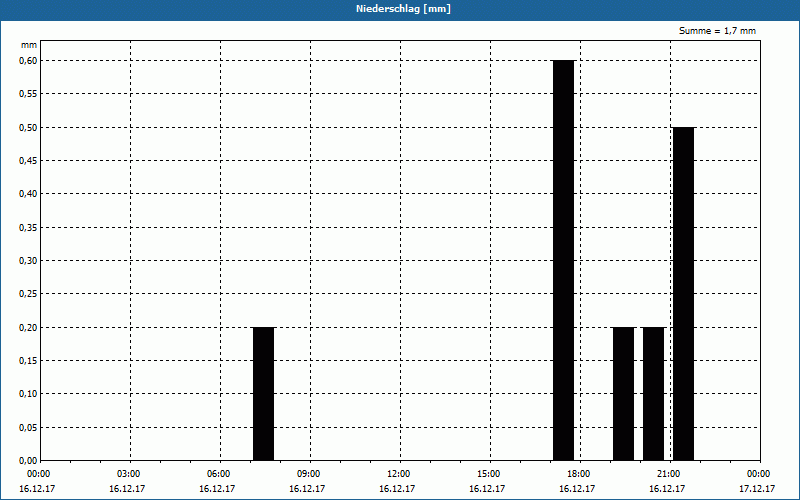Click the 0,40 y-axis value
800x500 pixels.
click(x=28, y=194)
